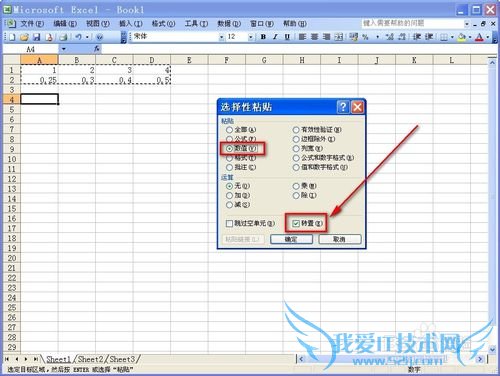
Task: Expand the Name Box dropdown arrow
Action: 63,49
